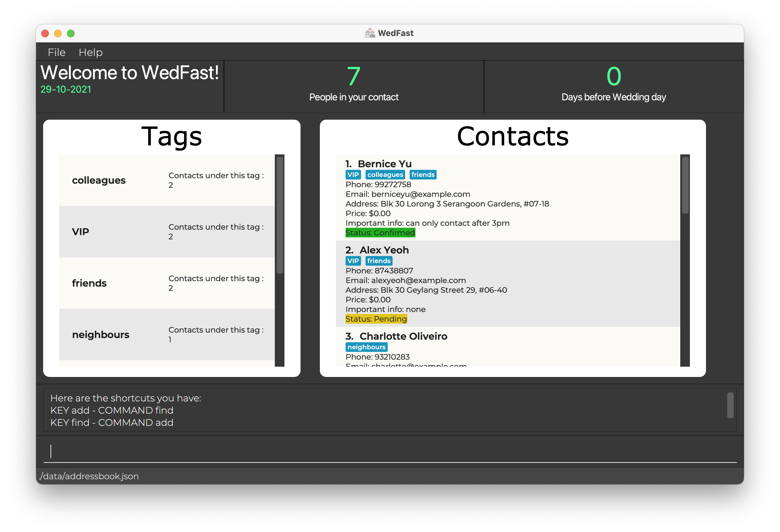This screenshot has height=532, width=780.
Task: Click the yellow Status: Pending label
Action: click(x=376, y=319)
